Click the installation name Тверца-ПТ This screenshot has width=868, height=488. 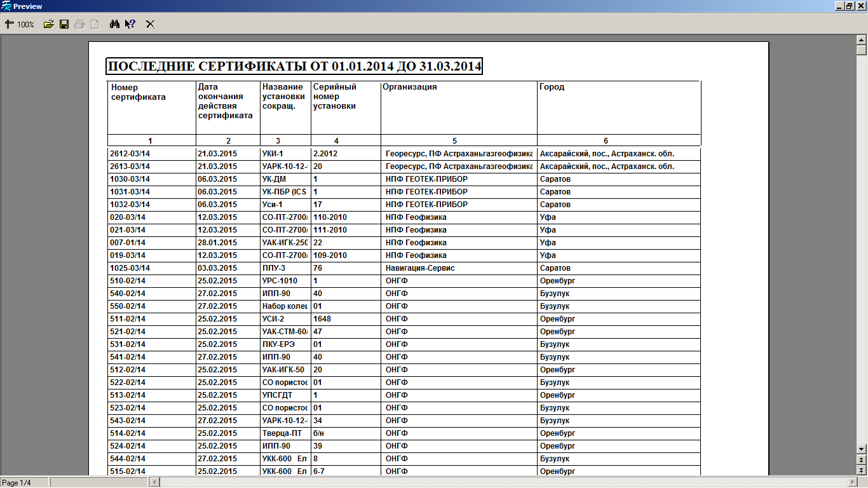coord(281,433)
